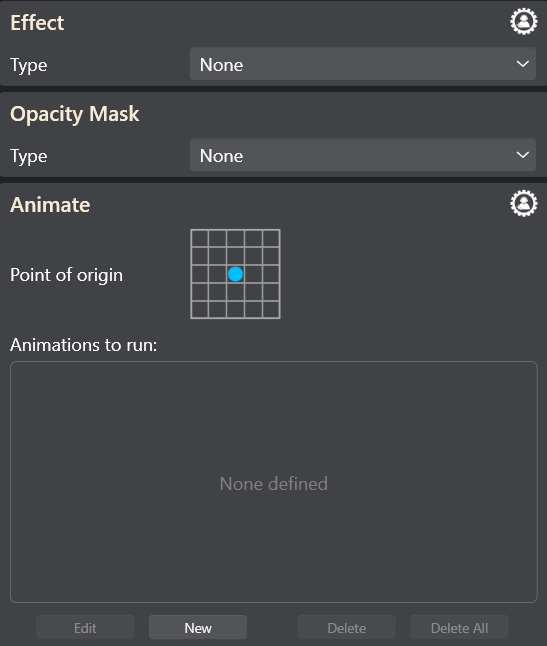
Task: Click the Delete All animations button
Action: (x=459, y=627)
